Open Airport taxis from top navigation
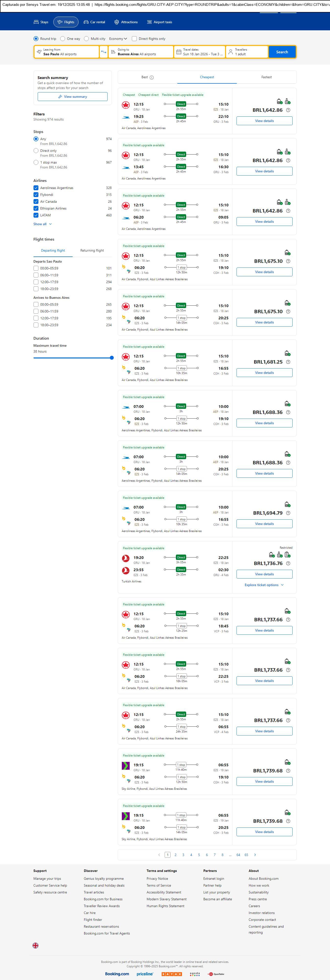This screenshot has width=330, height=980. coord(159,22)
